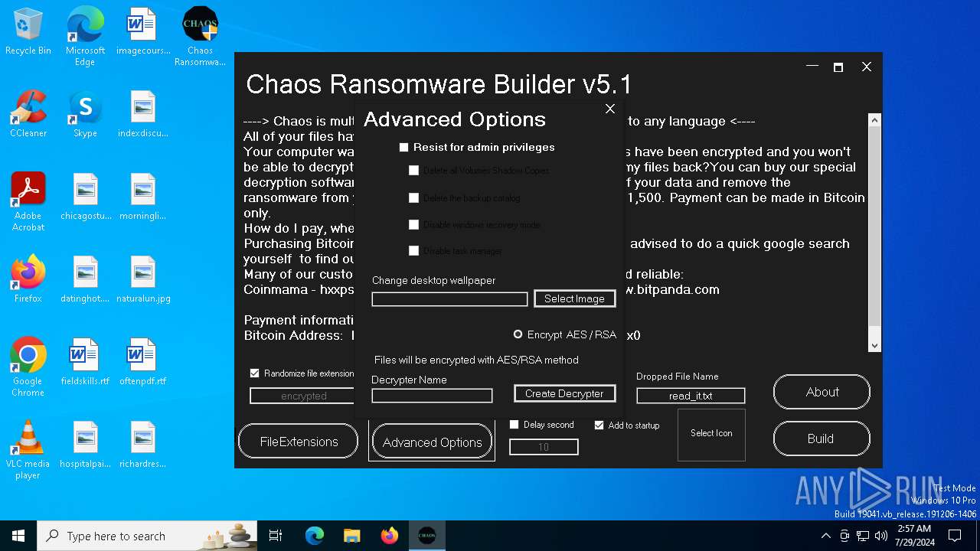Maximize the Chaos Ransomware Builder window
Image resolution: width=980 pixels, height=551 pixels.
tap(838, 67)
